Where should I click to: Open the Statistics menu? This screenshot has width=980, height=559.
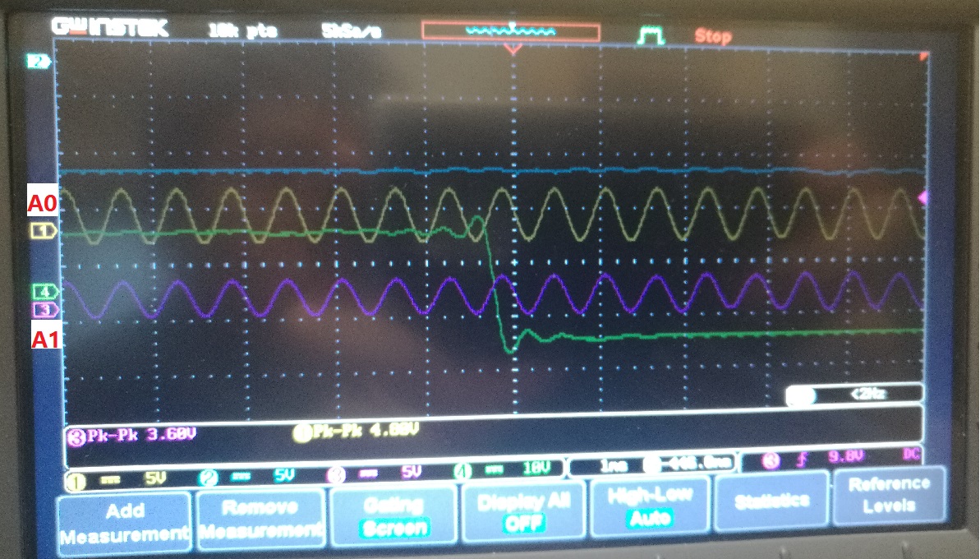click(771, 500)
